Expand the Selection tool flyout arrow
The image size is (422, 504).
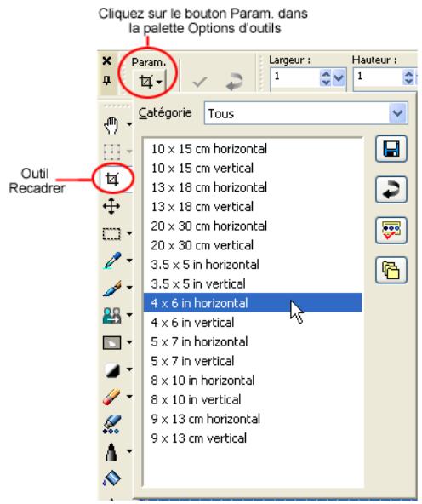[x=129, y=232]
